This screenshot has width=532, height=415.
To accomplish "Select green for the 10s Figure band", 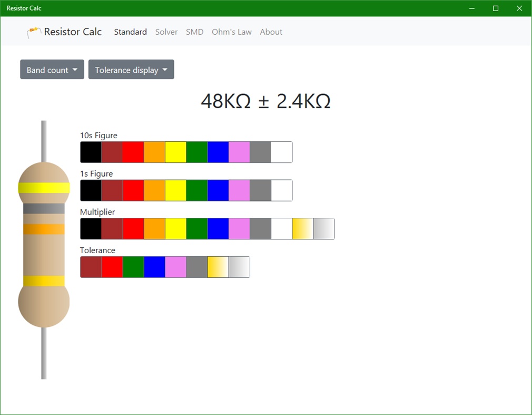I will click(196, 152).
